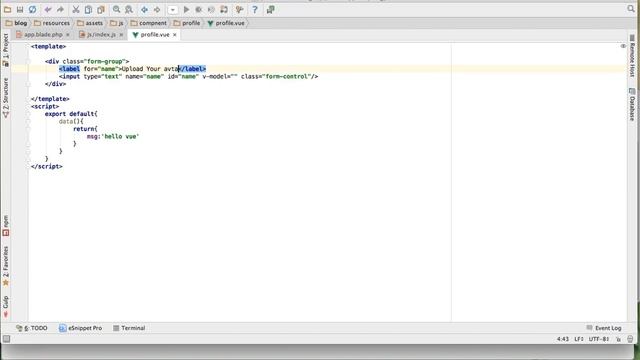Image resolution: width=640 pixels, height=360 pixels.
Task: Click the 'hello vue' string in code
Action: click(120, 137)
